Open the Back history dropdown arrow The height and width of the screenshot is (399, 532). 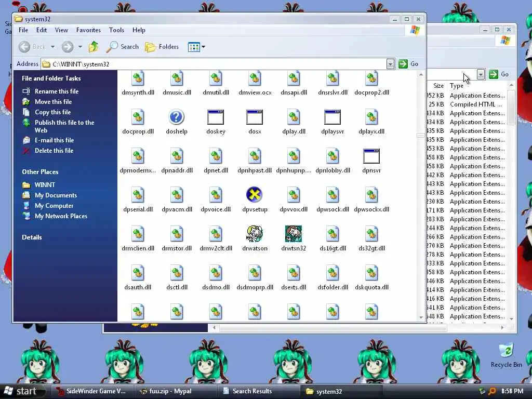[x=52, y=47]
